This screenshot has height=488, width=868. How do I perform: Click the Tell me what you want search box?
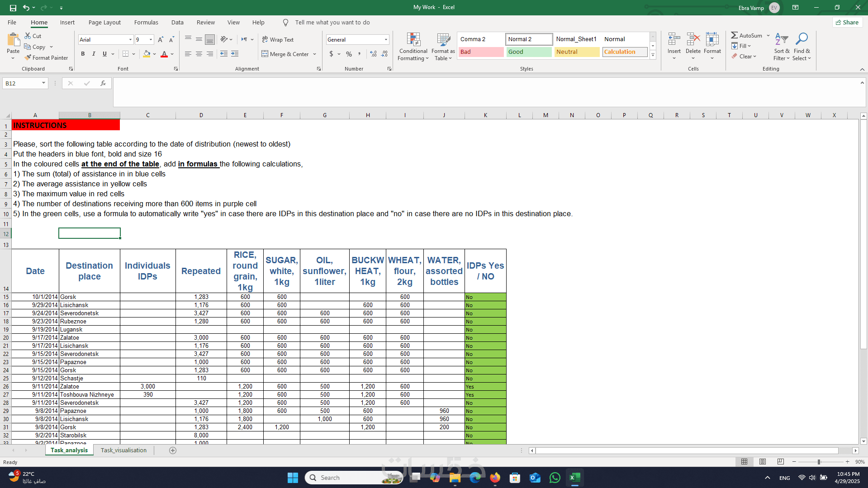point(332,23)
